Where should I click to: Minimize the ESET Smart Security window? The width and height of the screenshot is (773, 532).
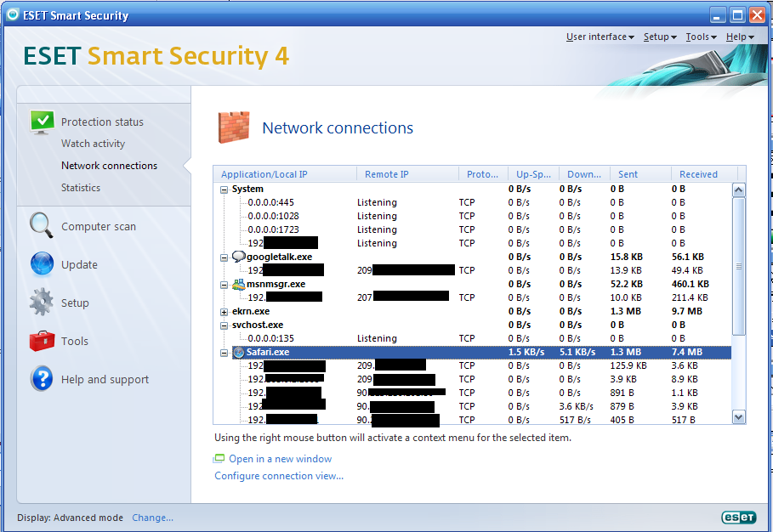click(x=717, y=15)
